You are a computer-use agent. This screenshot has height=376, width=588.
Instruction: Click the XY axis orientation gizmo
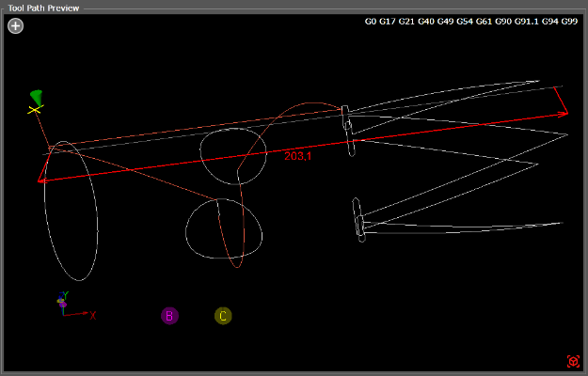coord(76,306)
